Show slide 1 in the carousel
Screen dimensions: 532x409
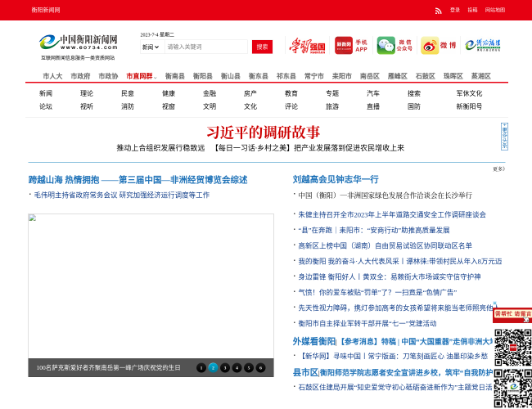click(x=201, y=367)
